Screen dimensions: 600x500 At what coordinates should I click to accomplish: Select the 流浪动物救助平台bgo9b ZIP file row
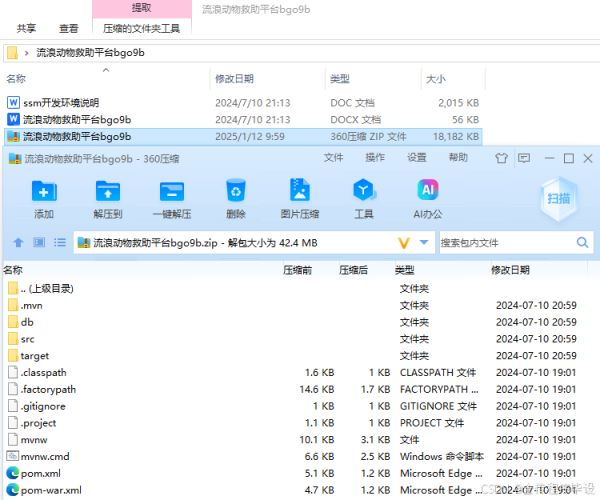tap(243, 137)
